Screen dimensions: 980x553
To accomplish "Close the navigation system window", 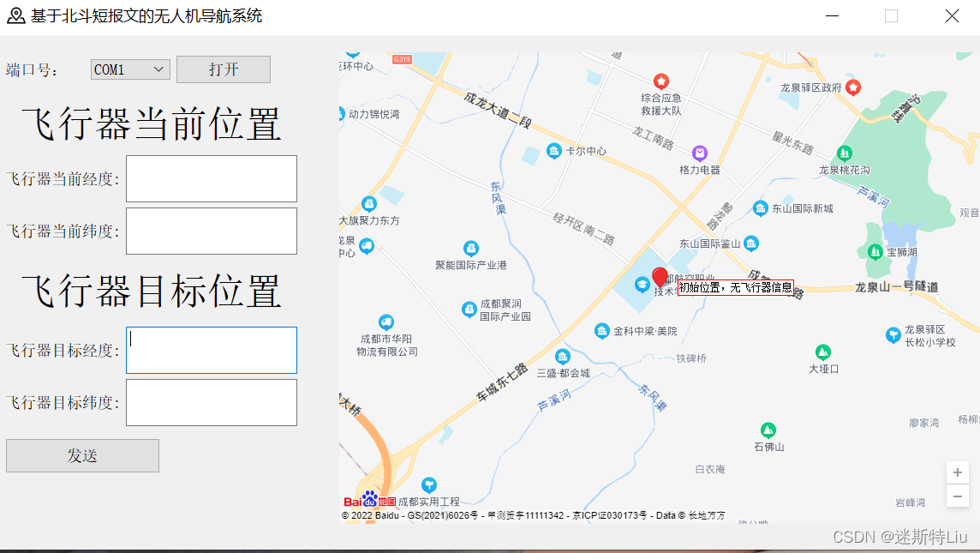I will pos(952,15).
